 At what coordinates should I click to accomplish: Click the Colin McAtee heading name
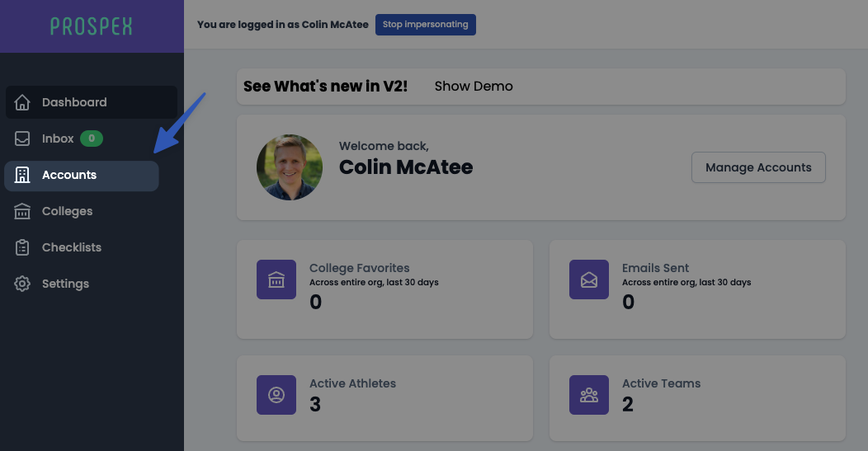coord(406,167)
